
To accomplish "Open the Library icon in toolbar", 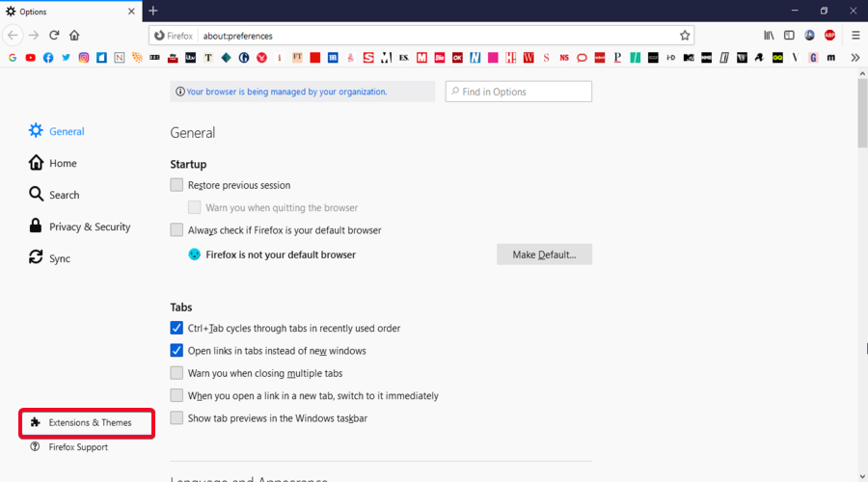I will pos(770,36).
